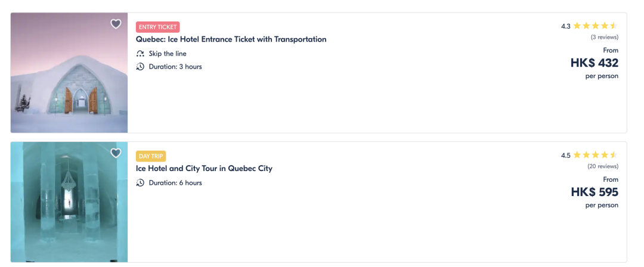Click the 4.3 rating score number

[565, 26]
